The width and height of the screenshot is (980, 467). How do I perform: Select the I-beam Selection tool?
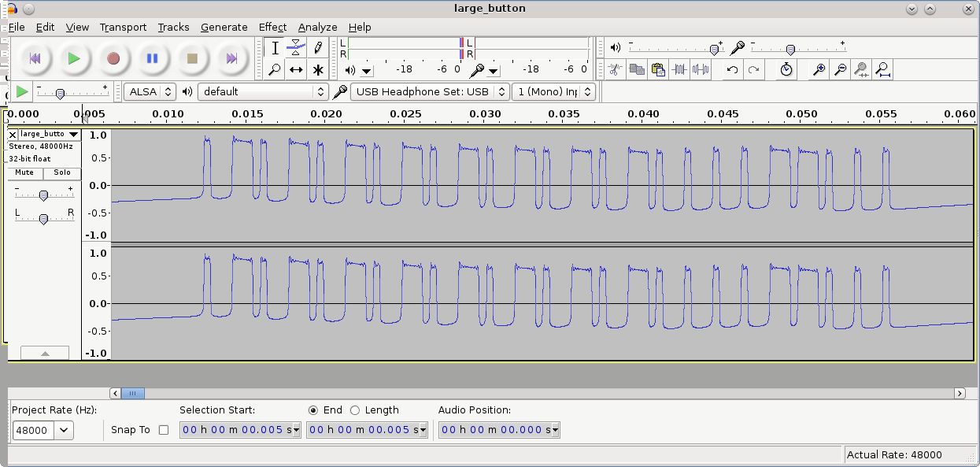(275, 48)
